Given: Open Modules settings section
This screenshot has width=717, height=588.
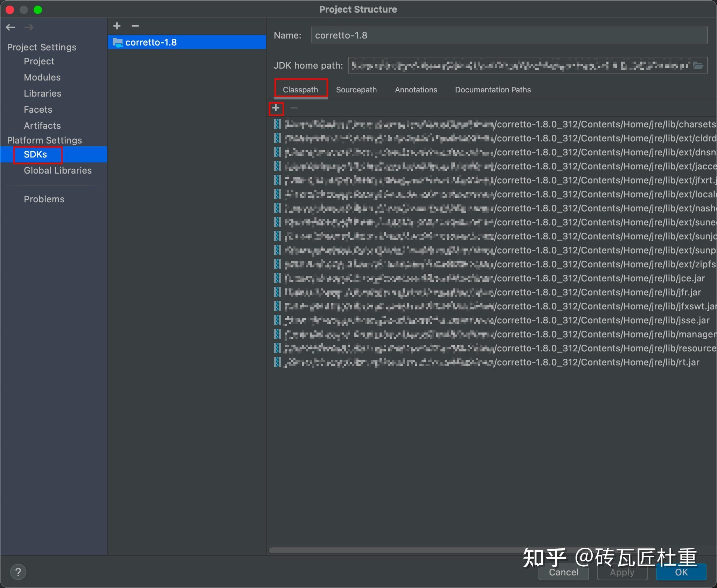Looking at the screenshot, I should point(42,77).
